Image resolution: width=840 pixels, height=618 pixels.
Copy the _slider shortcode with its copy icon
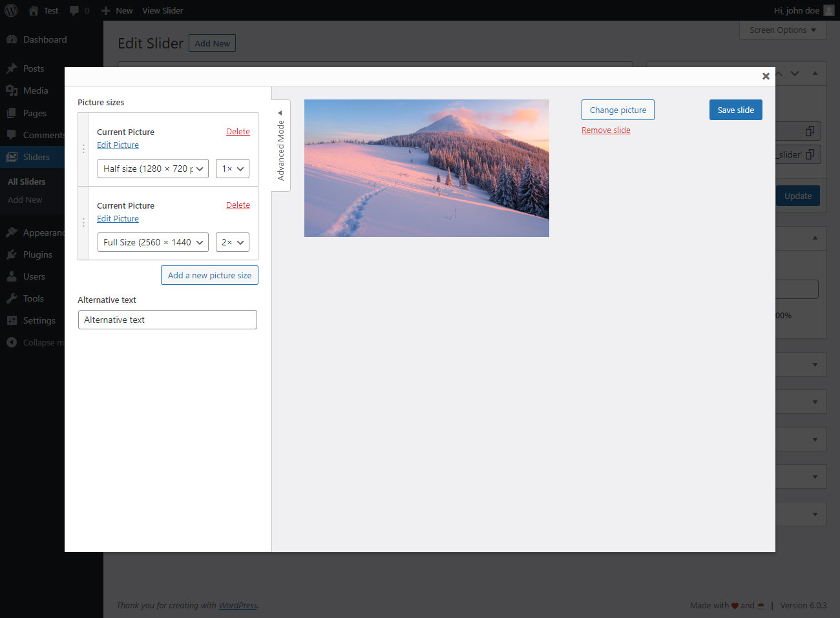pos(810,154)
